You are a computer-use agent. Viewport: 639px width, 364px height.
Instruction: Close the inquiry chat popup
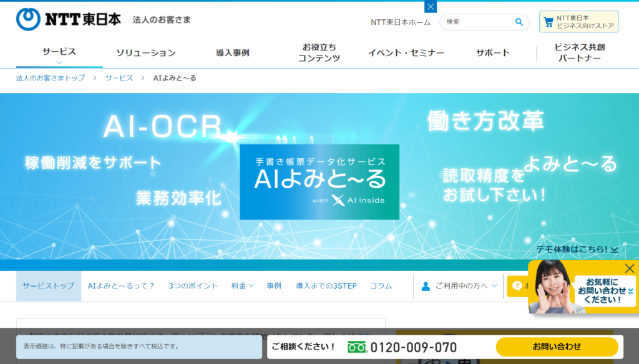coord(629,268)
